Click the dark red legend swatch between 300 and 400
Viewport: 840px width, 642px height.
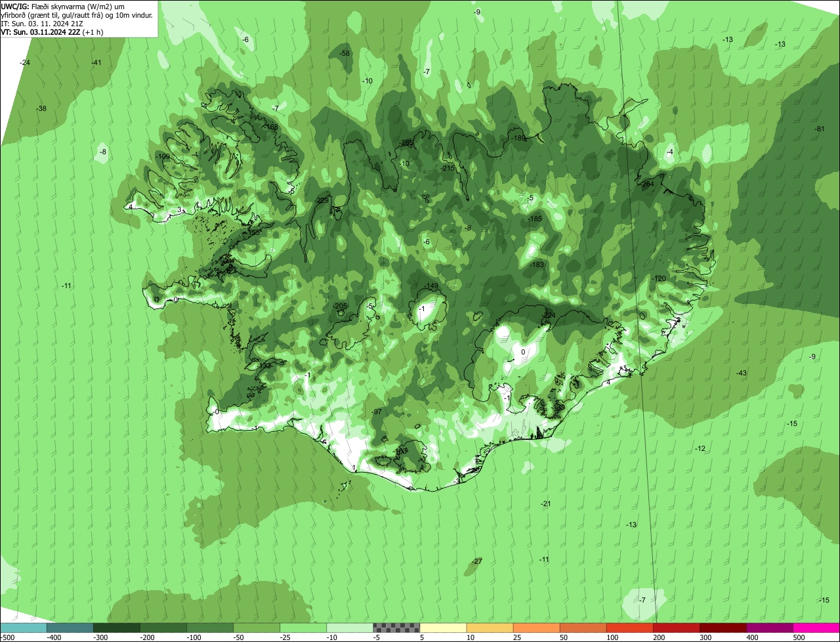pos(723,628)
